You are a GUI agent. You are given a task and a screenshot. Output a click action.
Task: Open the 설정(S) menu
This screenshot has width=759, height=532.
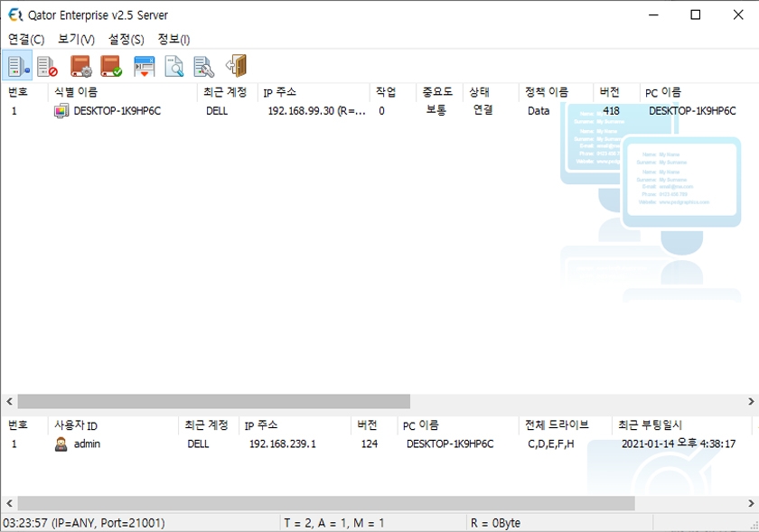tap(126, 39)
